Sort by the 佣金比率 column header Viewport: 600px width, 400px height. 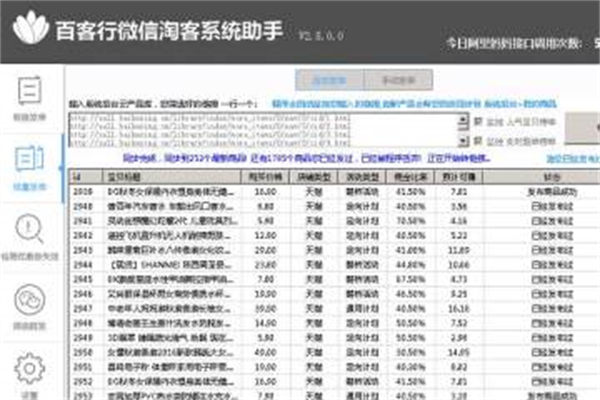point(410,177)
